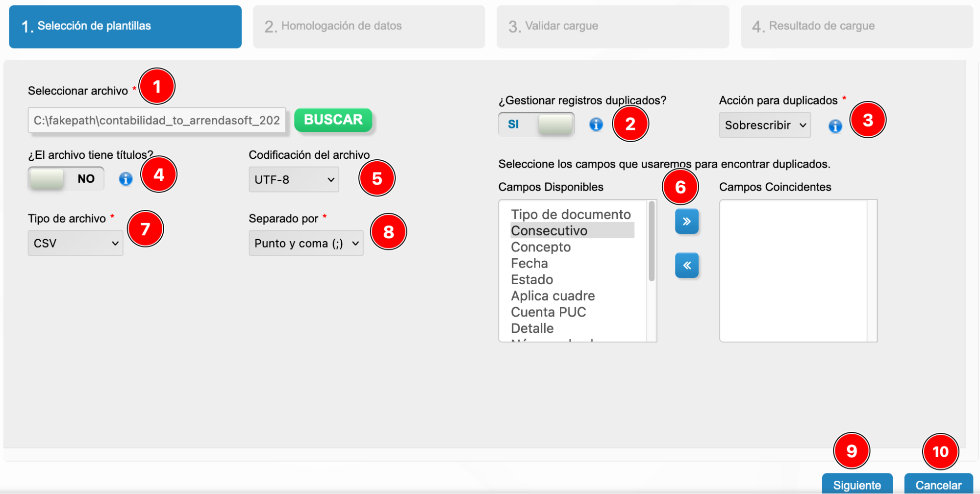
Task: Click the info icon beside ¿El archivo tiene títulos?
Action: [x=126, y=179]
